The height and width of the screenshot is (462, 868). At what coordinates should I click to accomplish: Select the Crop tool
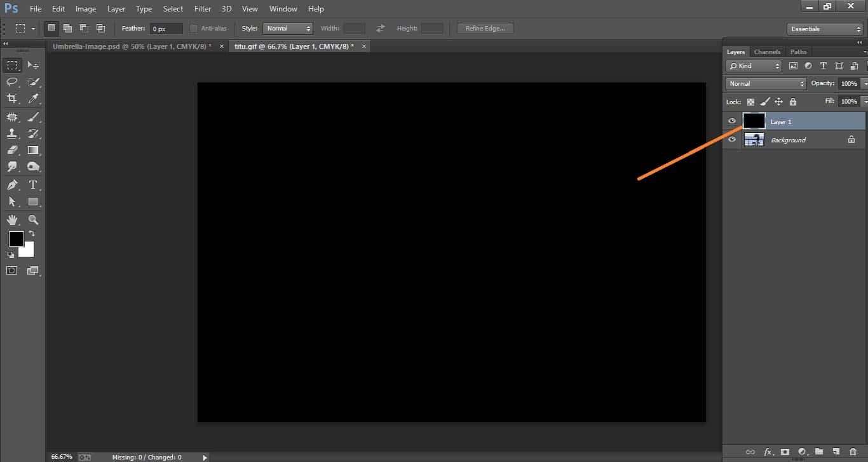[13, 99]
